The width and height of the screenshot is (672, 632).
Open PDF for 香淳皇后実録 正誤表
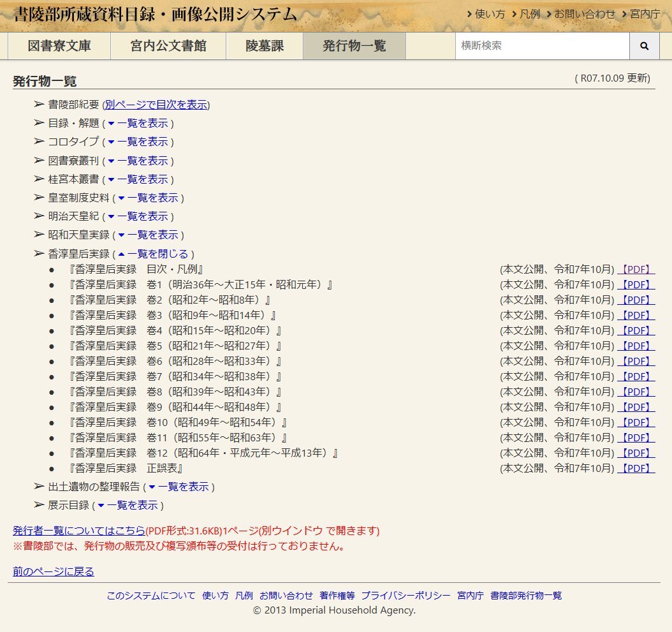(636, 468)
